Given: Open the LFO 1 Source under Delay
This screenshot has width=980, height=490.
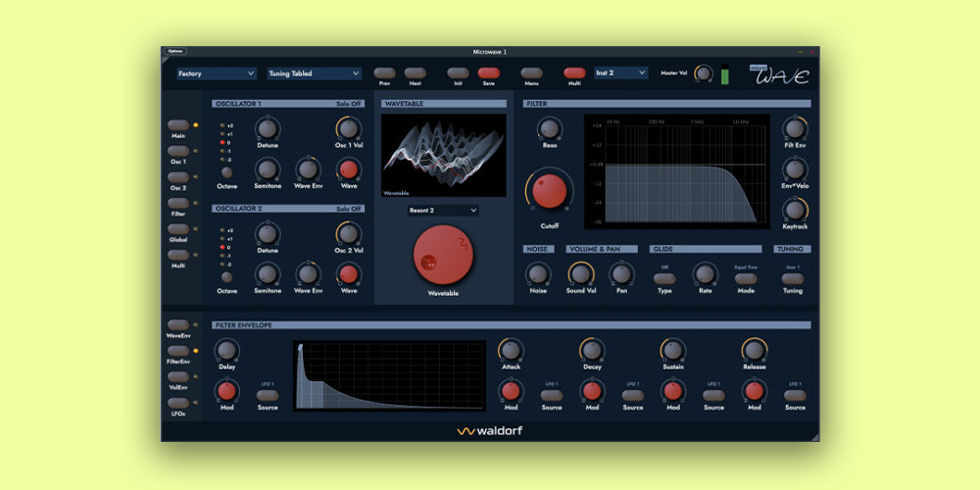Looking at the screenshot, I should tap(268, 395).
